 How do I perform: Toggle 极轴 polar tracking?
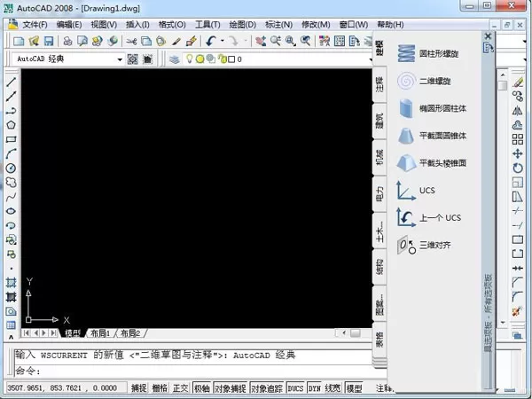202,387
